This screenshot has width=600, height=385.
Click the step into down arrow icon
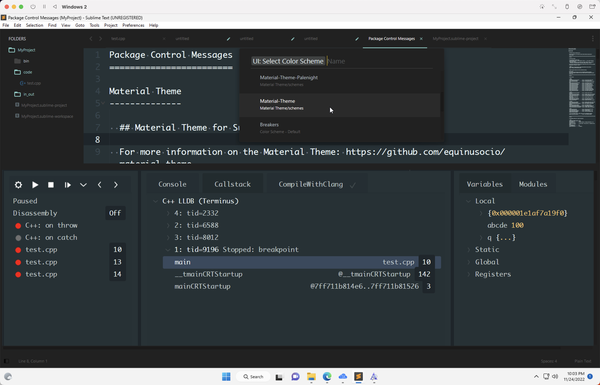click(x=83, y=185)
